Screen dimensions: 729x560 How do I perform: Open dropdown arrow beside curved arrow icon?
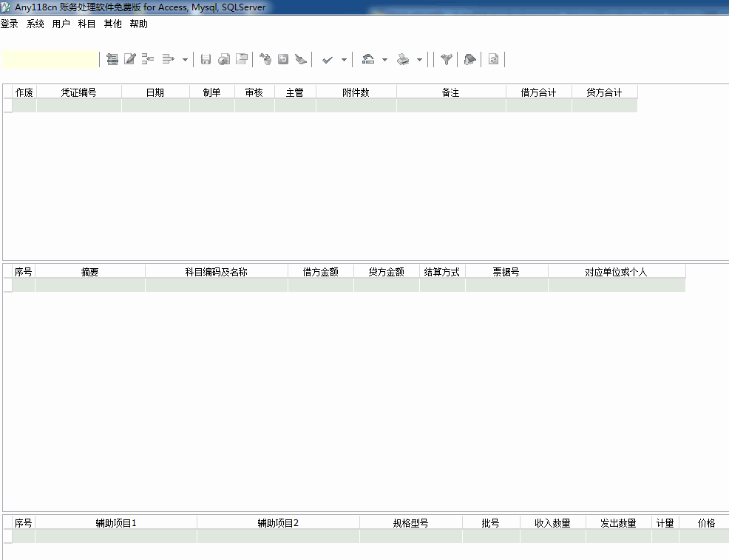click(x=384, y=60)
